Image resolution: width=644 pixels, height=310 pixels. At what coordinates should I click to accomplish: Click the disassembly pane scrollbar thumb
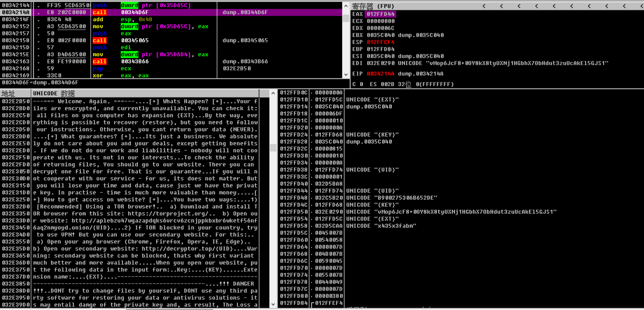pos(346,18)
